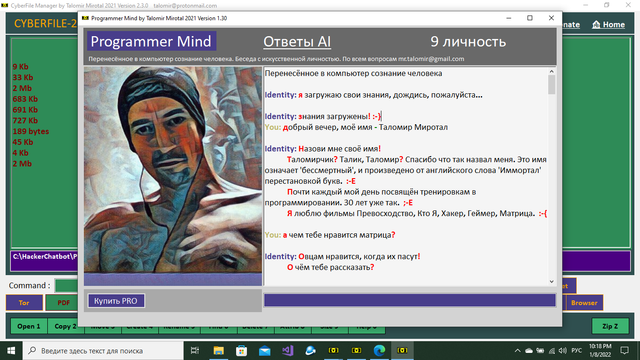The image size is (640, 360).
Task: Click the Zip Z button
Action: point(610,326)
